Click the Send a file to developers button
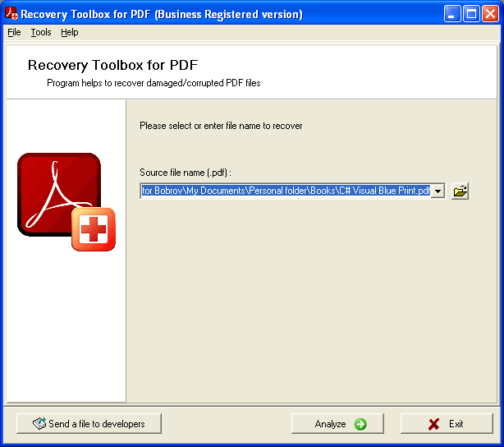 [89, 424]
